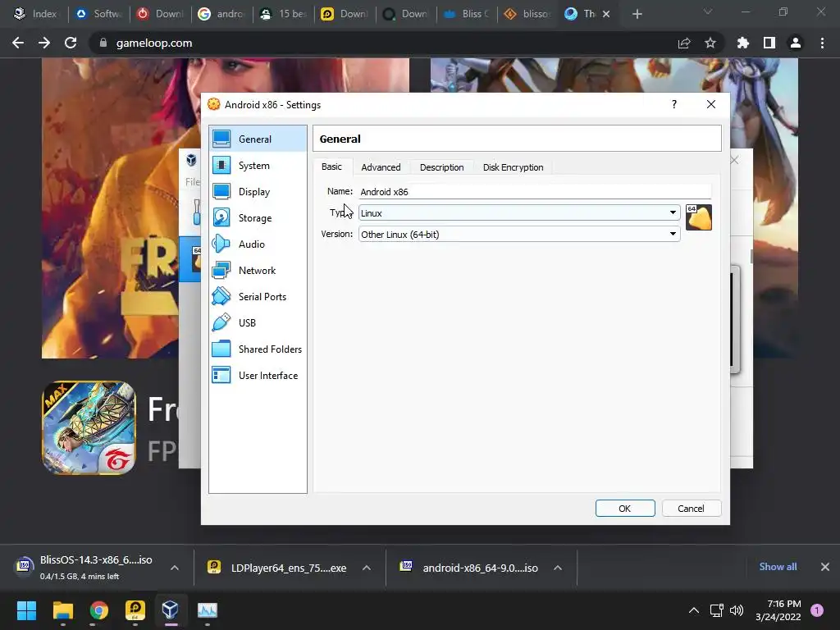Open the tab search chevron in Chrome
The width and height of the screenshot is (840, 630).
708,11
